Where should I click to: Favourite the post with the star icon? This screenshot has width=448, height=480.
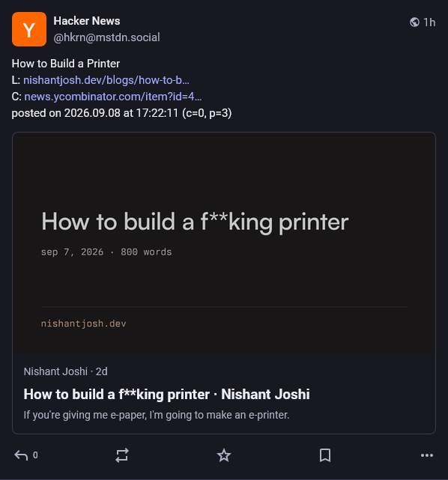pyautogui.click(x=224, y=455)
